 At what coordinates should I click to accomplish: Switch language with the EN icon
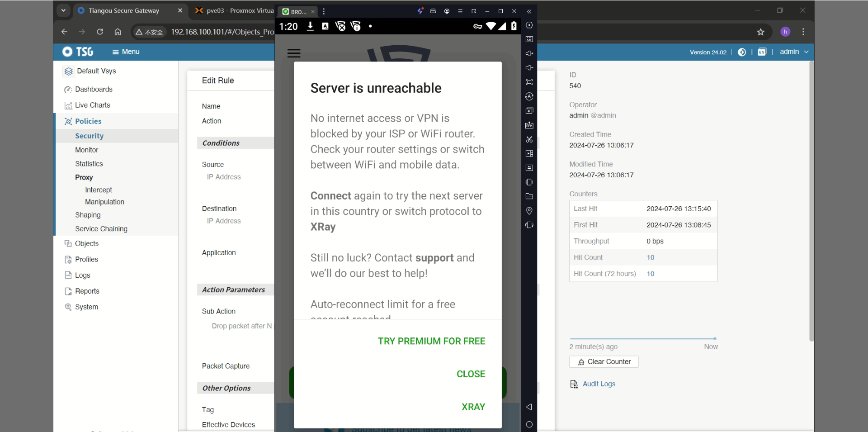(762, 52)
